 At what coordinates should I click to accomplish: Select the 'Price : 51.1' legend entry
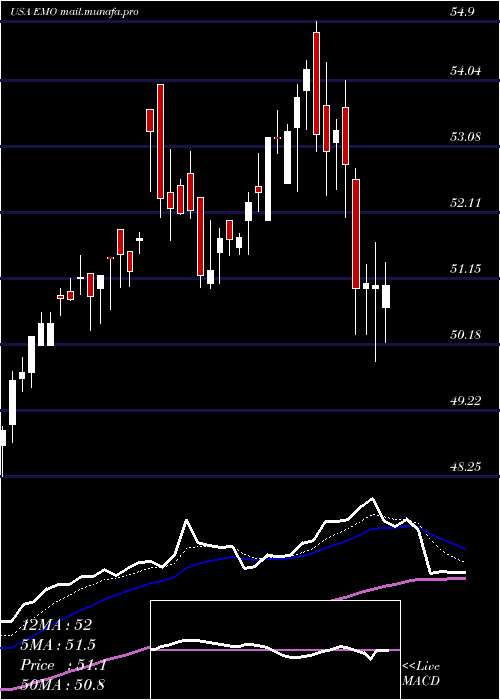pos(63,665)
